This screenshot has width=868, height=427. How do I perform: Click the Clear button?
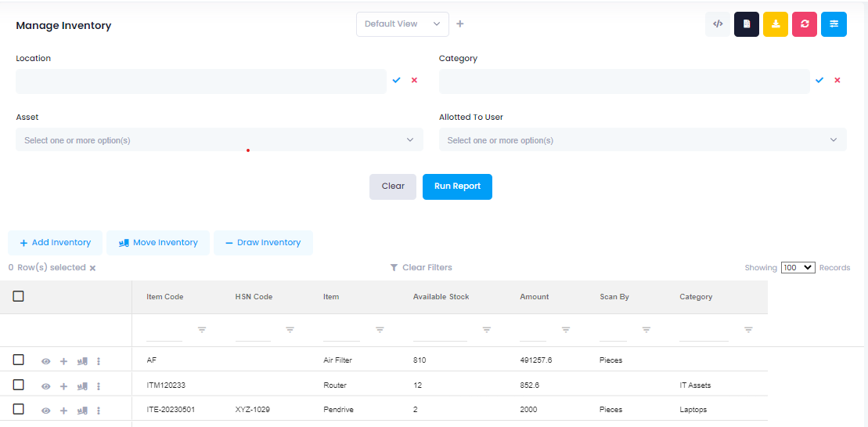point(393,186)
